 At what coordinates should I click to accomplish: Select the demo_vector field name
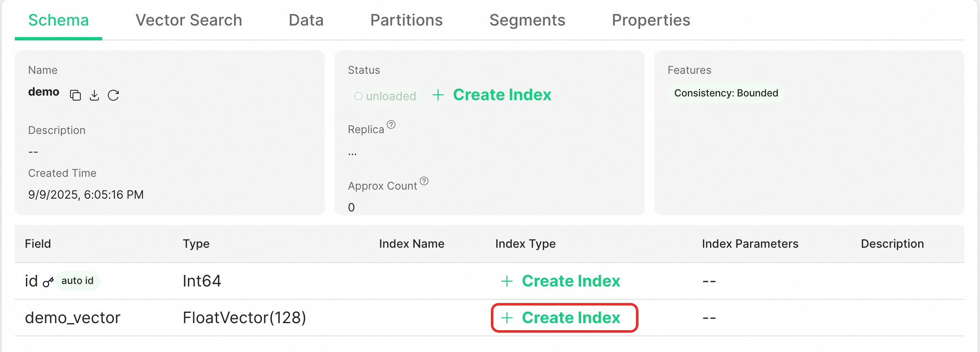73,318
